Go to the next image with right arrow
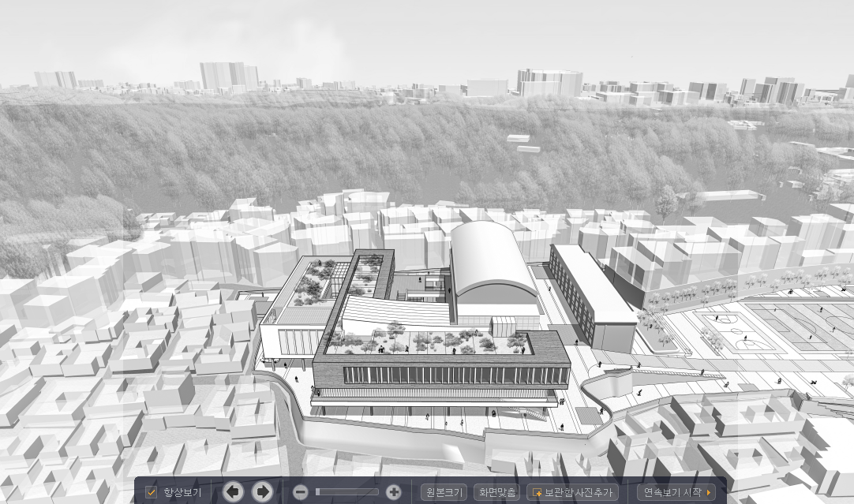 262,492
